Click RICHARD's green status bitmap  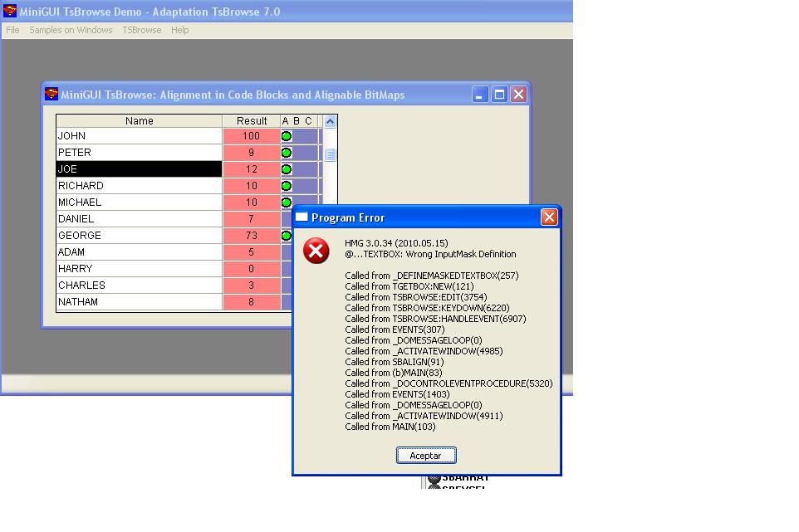287,186
